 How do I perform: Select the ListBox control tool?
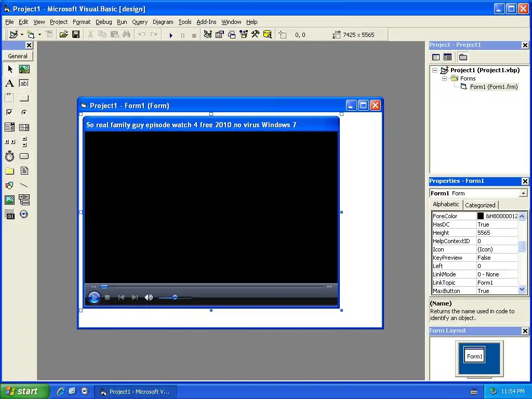(x=24, y=127)
